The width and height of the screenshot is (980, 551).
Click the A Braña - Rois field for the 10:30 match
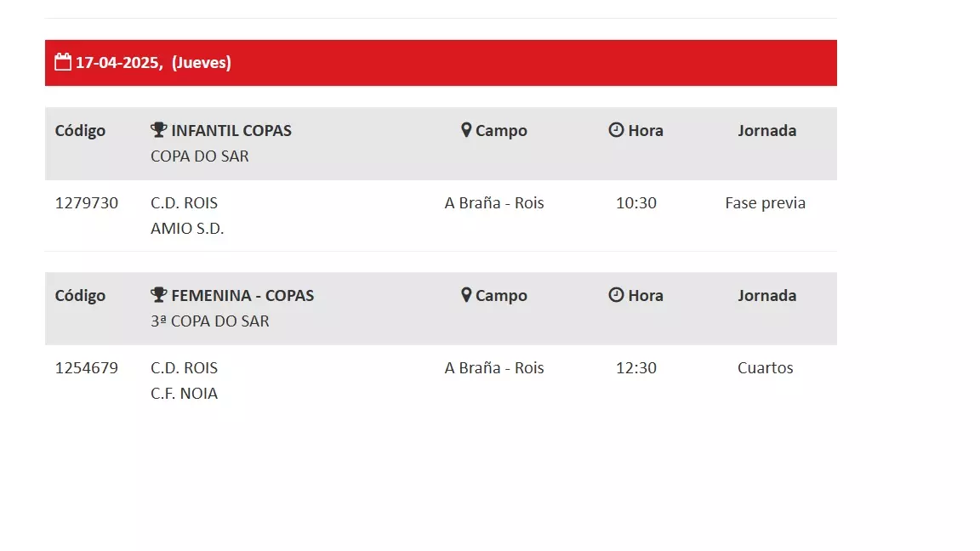(494, 203)
